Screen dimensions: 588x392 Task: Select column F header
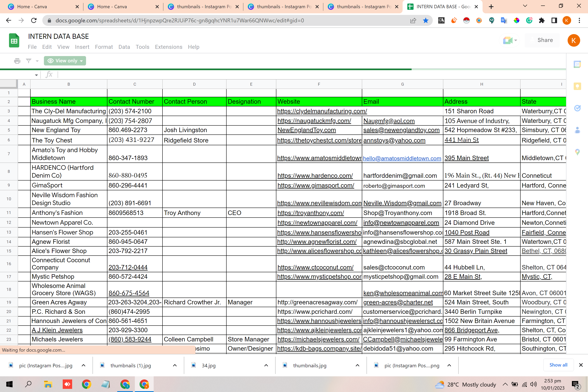[x=319, y=84]
